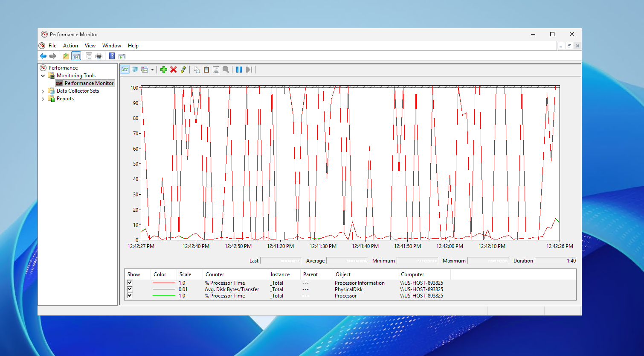Select Monitoring Tools in the tree
This screenshot has height=356, width=644.
pos(76,76)
